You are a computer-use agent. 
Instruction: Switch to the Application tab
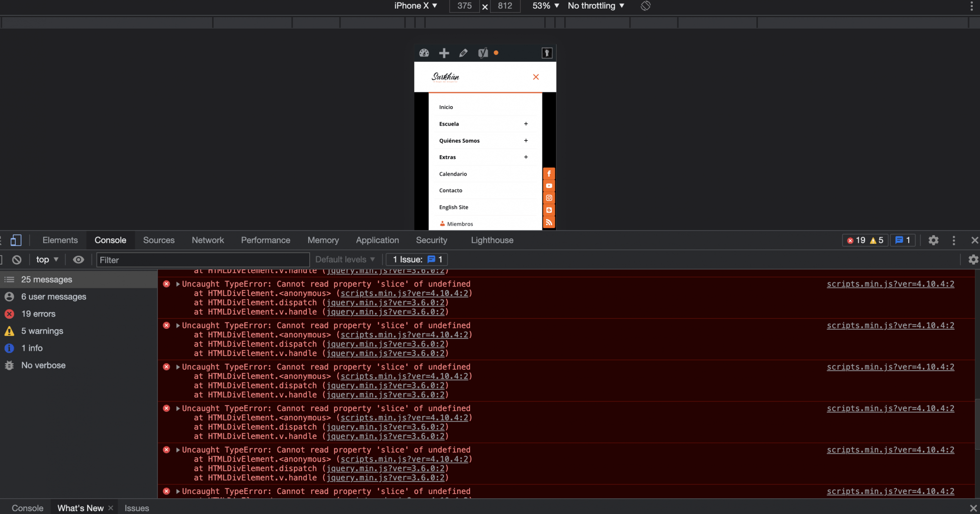(x=377, y=240)
